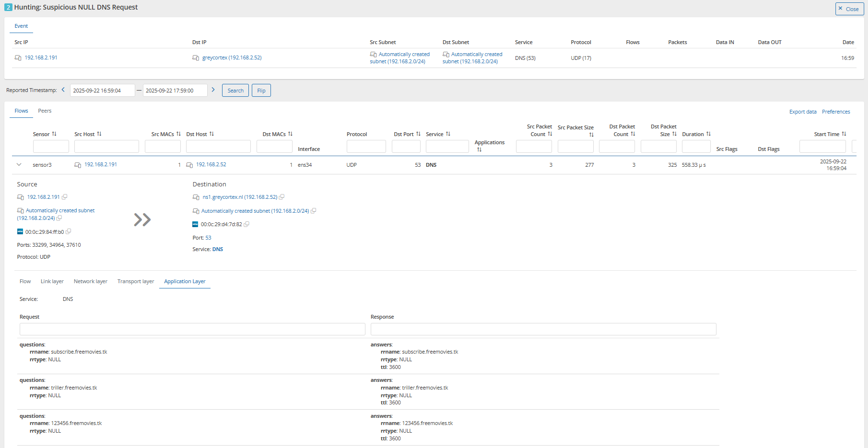
Task: Click copy icon after ns1.greycortex.nl destination
Action: click(282, 197)
